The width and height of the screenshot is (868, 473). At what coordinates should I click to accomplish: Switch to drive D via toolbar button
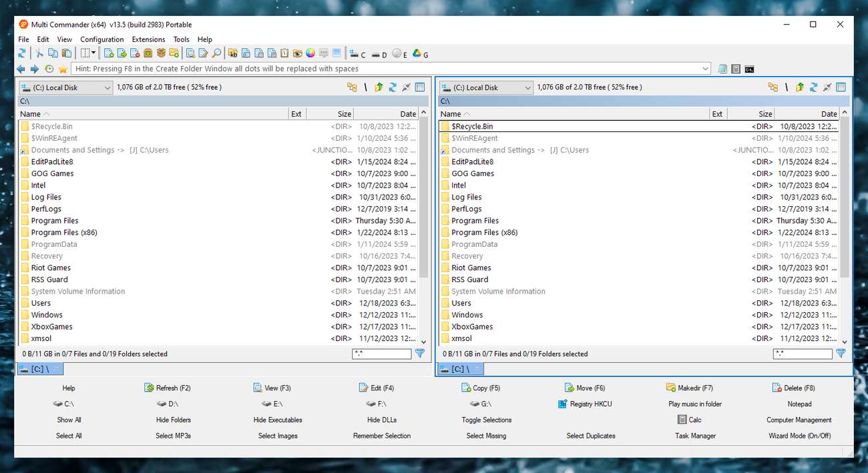point(379,53)
